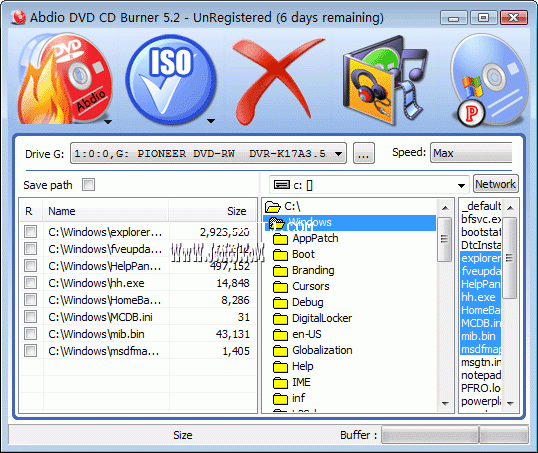Open the PIONEER DVD-RW drive dropdown
The image size is (538, 453).
(208, 153)
